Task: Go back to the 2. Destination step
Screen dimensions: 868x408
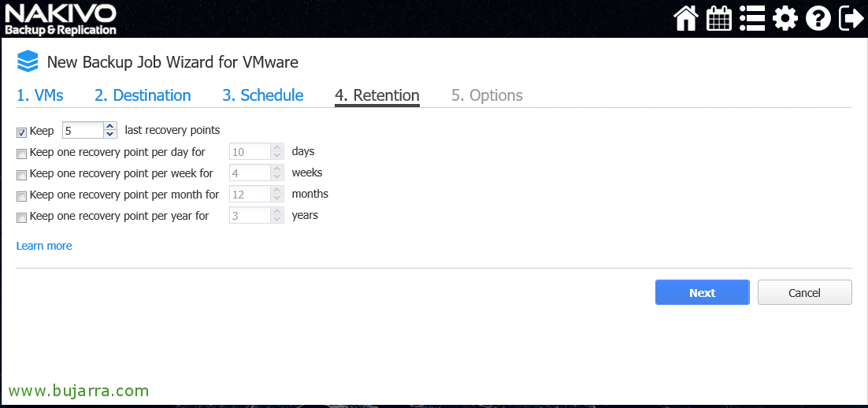Action: [x=143, y=95]
